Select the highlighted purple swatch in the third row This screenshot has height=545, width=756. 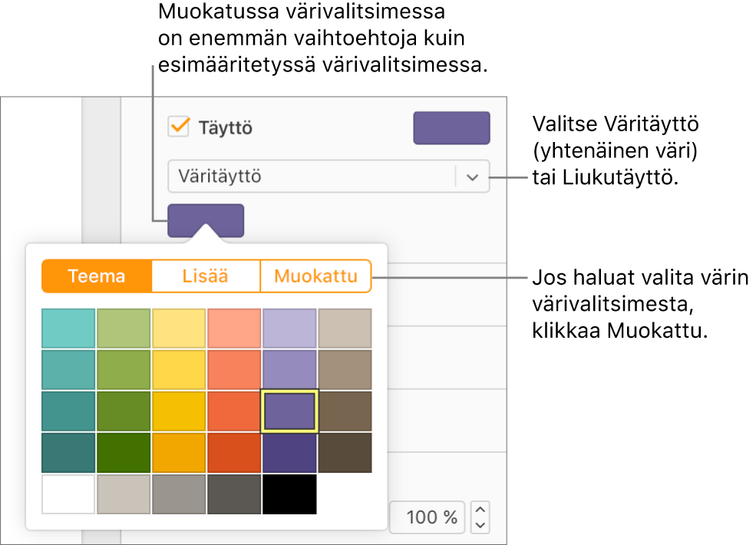pos(289,411)
